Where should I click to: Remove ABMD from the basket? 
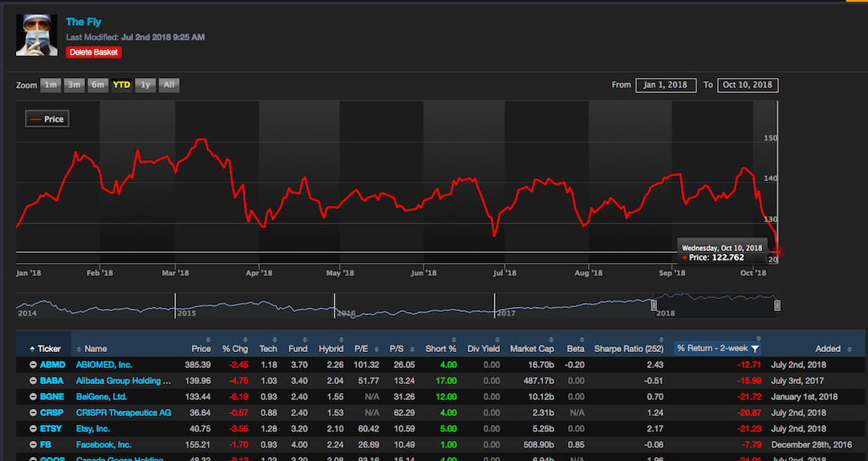click(x=33, y=365)
